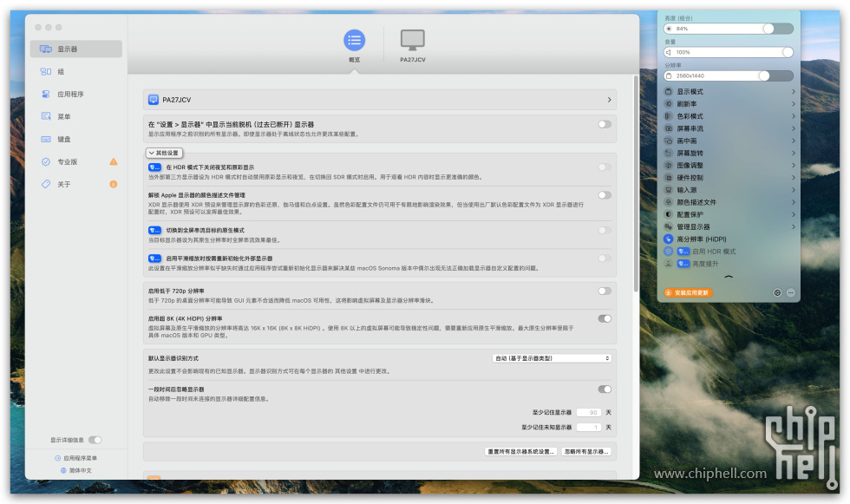Click the 屏幕旋转 rotation icon
Image resolution: width=850 pixels, height=504 pixels.
[669, 153]
